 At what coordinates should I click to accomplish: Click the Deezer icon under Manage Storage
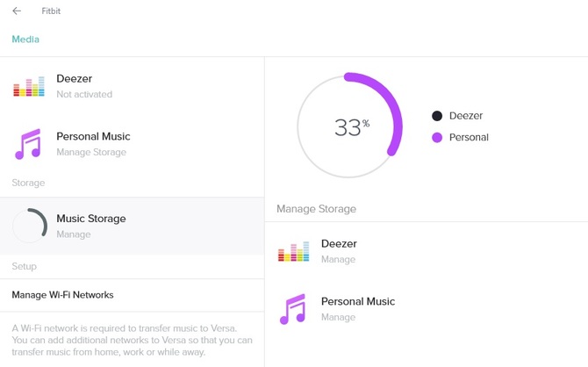294,252
